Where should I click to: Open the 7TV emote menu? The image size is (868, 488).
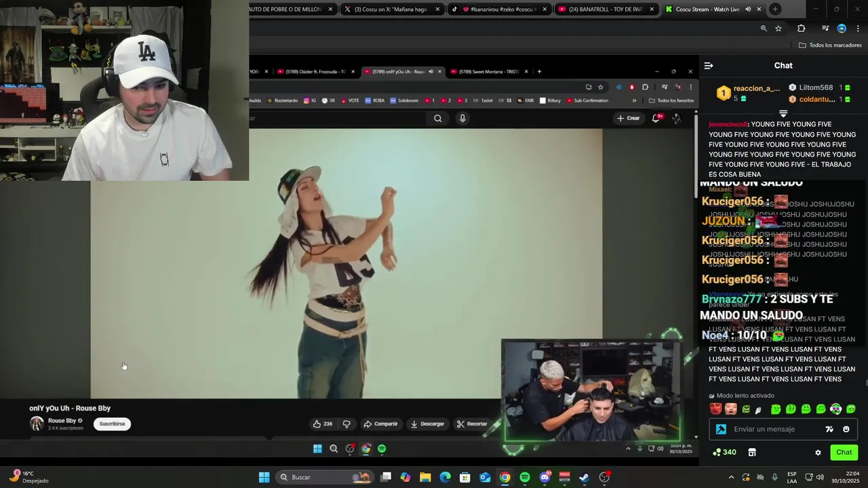[x=829, y=429]
